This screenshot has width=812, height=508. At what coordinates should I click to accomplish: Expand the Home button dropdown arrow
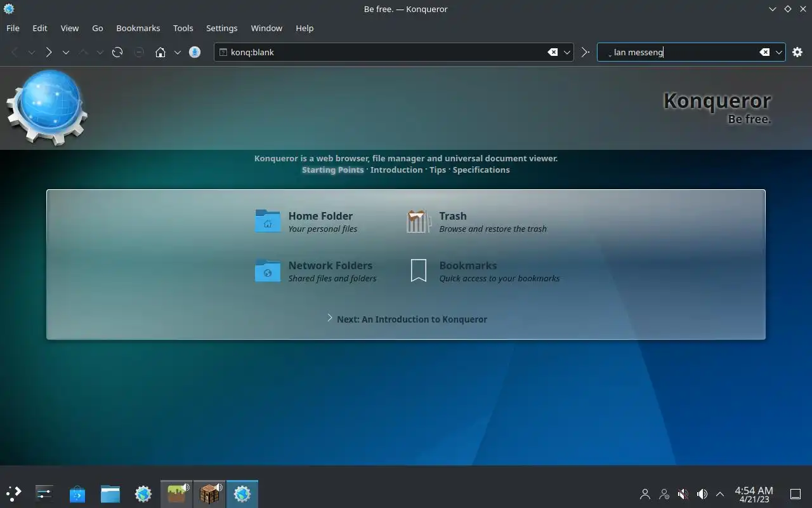click(178, 52)
